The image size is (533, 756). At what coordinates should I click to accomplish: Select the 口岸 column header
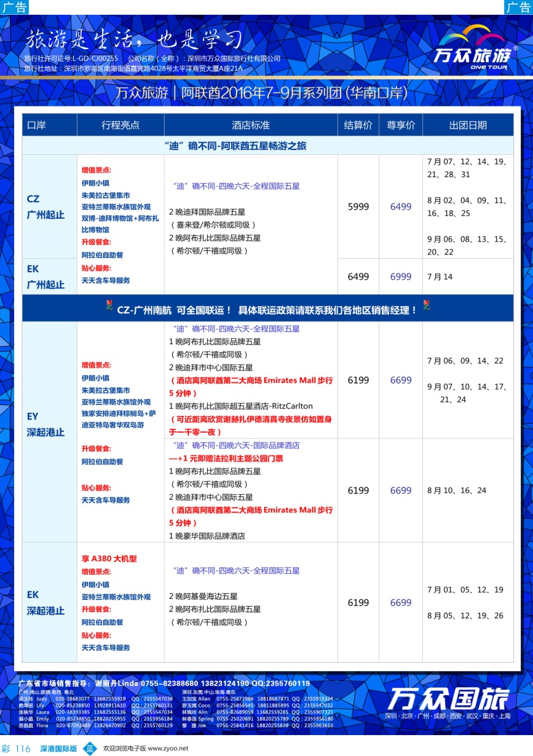pyautogui.click(x=50, y=125)
